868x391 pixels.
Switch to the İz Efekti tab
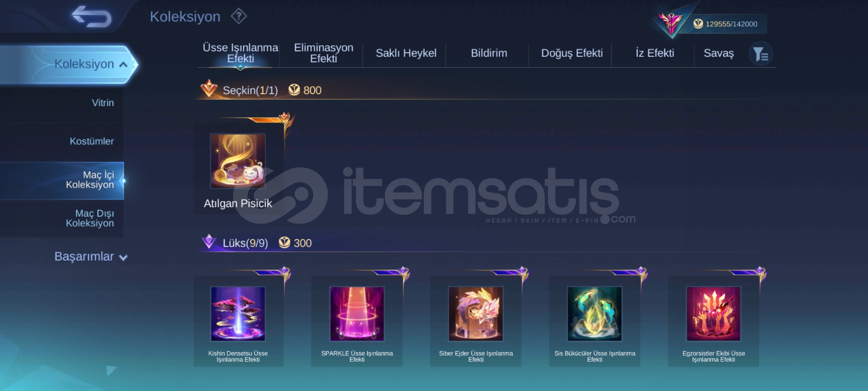pyautogui.click(x=655, y=53)
